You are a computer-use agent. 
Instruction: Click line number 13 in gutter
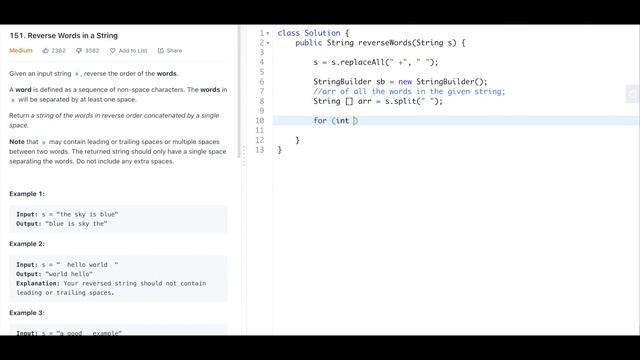260,150
